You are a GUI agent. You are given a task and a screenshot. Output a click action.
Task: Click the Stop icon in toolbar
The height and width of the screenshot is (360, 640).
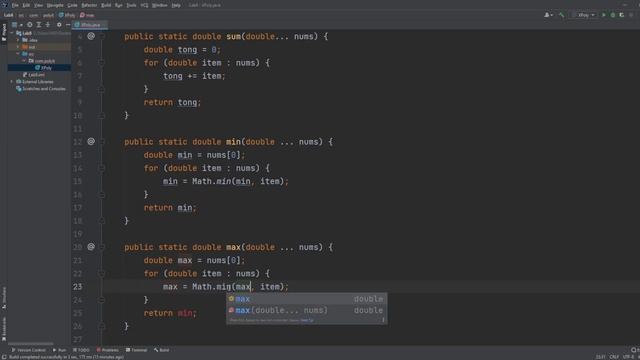tap(631, 15)
